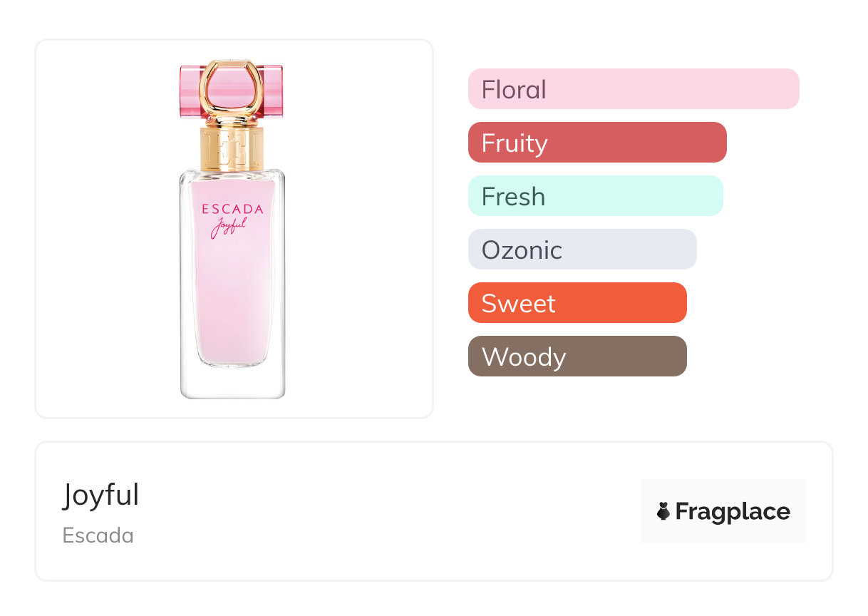Click the Joyful script on the bottle

(230, 228)
